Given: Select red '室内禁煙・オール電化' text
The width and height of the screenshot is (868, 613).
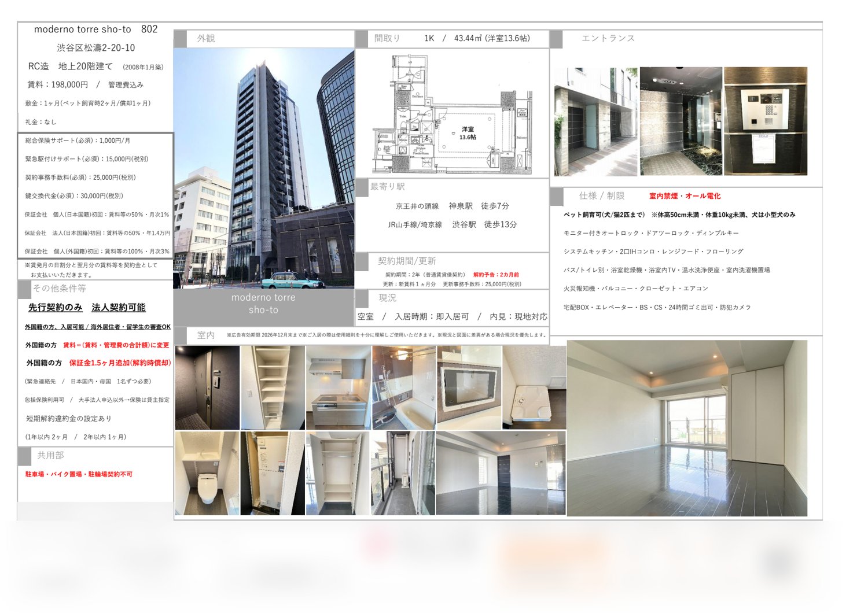Looking at the screenshot, I should coord(685,196).
